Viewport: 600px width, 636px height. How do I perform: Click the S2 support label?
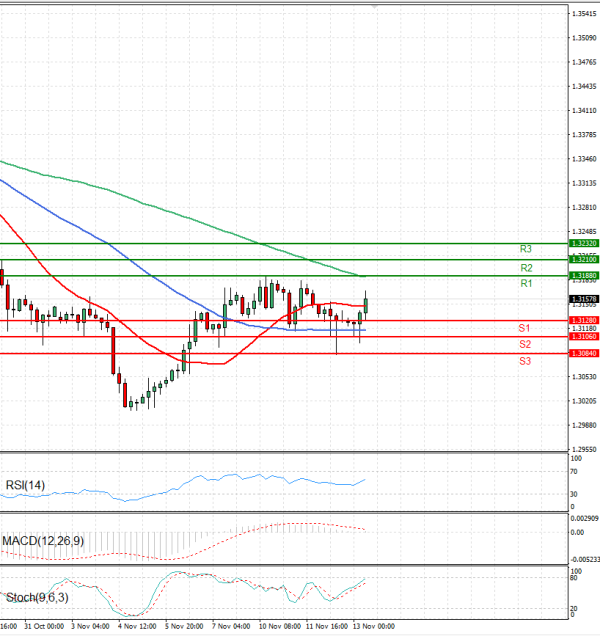click(x=524, y=344)
